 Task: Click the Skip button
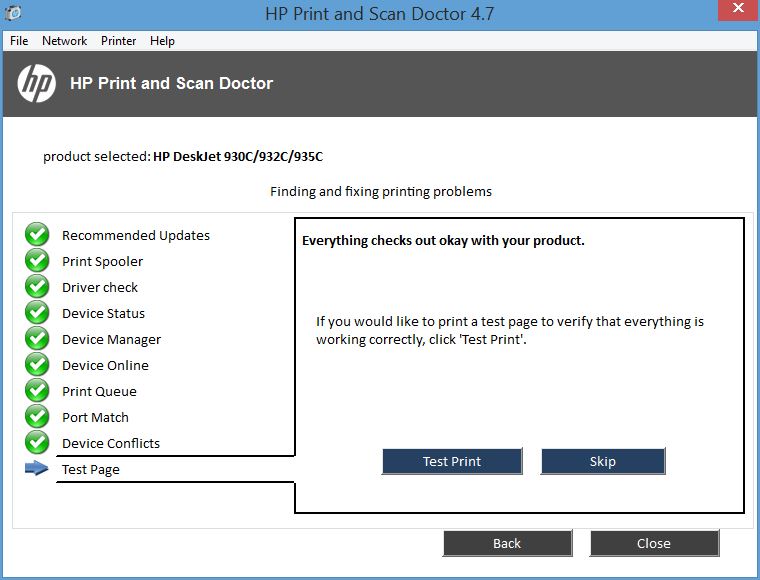tap(603, 461)
